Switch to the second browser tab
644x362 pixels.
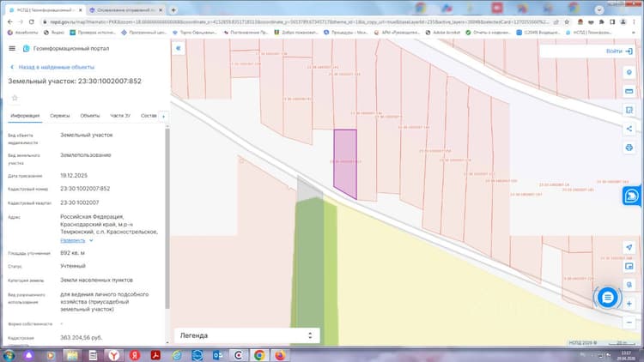click(125, 9)
